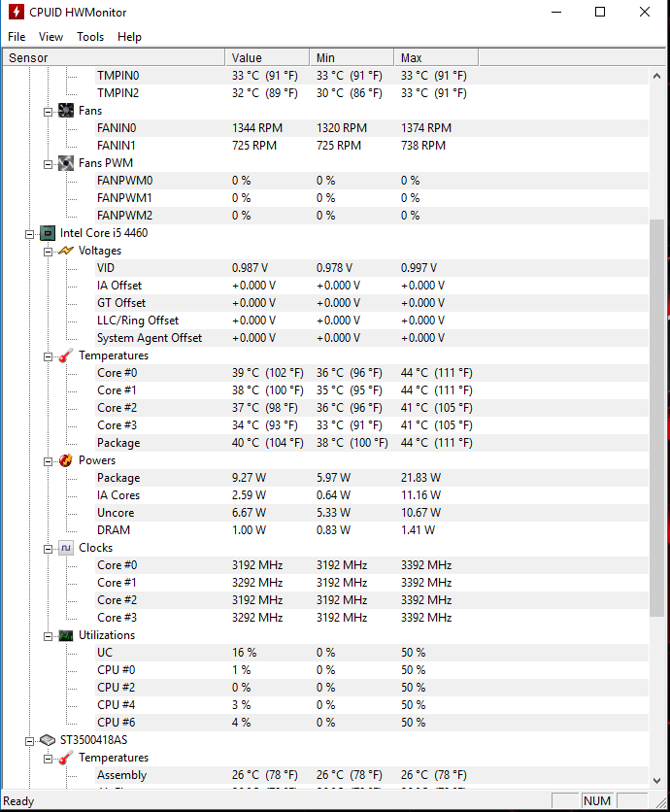Select the IA Offset row
670x812 pixels.
[372, 286]
